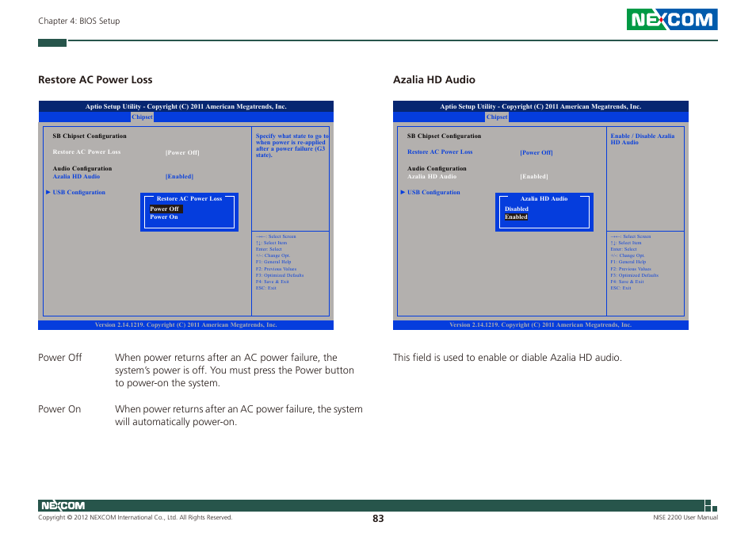Choose Power Off in the Restore AC Power Loss popup

[x=165, y=209]
